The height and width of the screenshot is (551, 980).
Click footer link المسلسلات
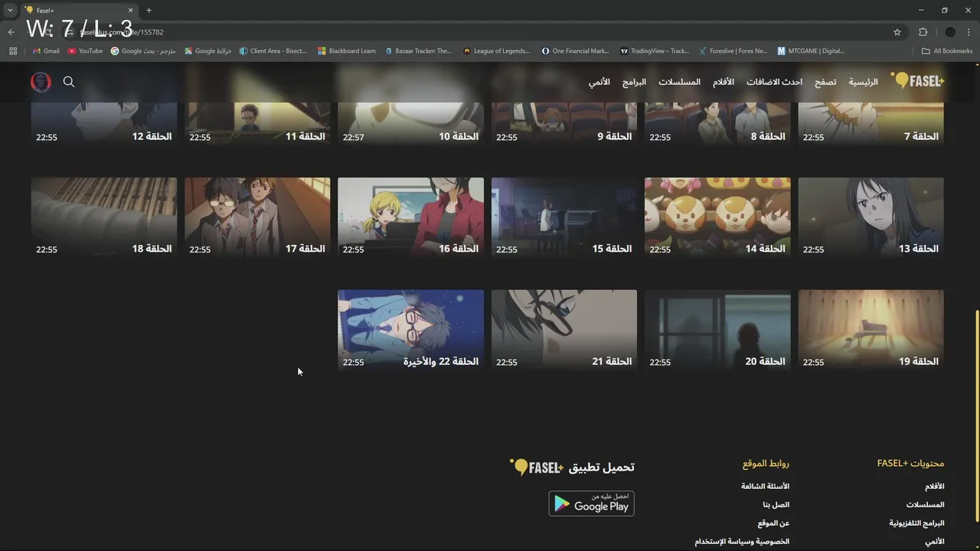tap(926, 505)
